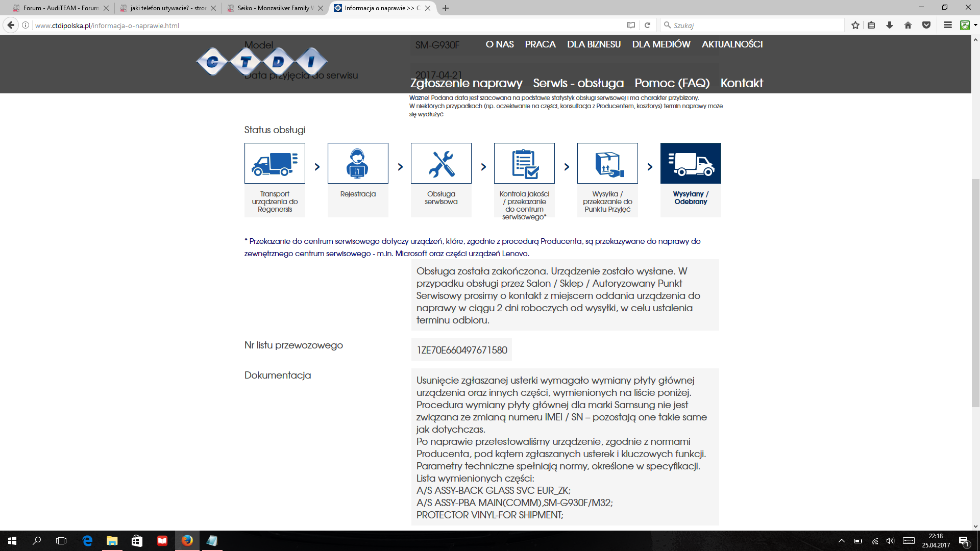
Task: Open Pomoc (FAQ) link
Action: 672,83
